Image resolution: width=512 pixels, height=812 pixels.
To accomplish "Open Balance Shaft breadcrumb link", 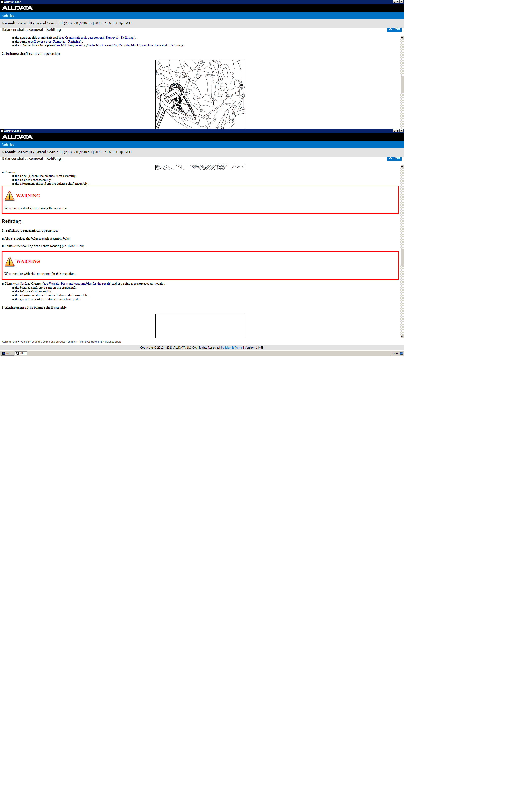I will (113, 342).
